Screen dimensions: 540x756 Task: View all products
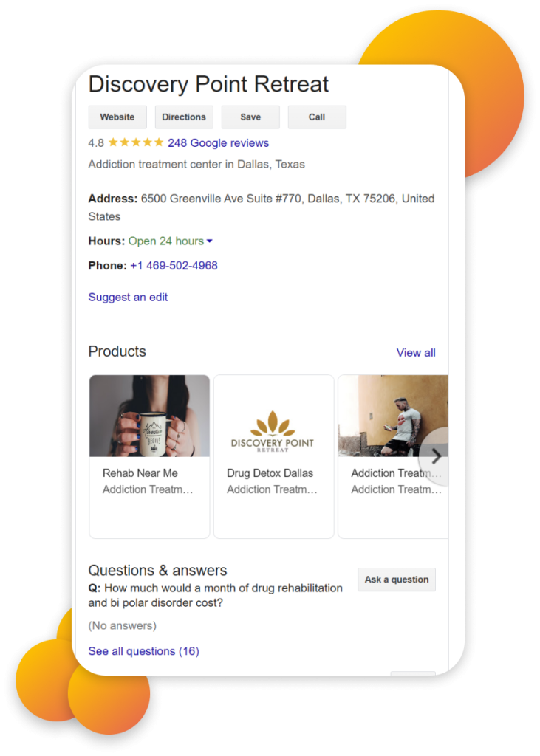[x=415, y=353]
